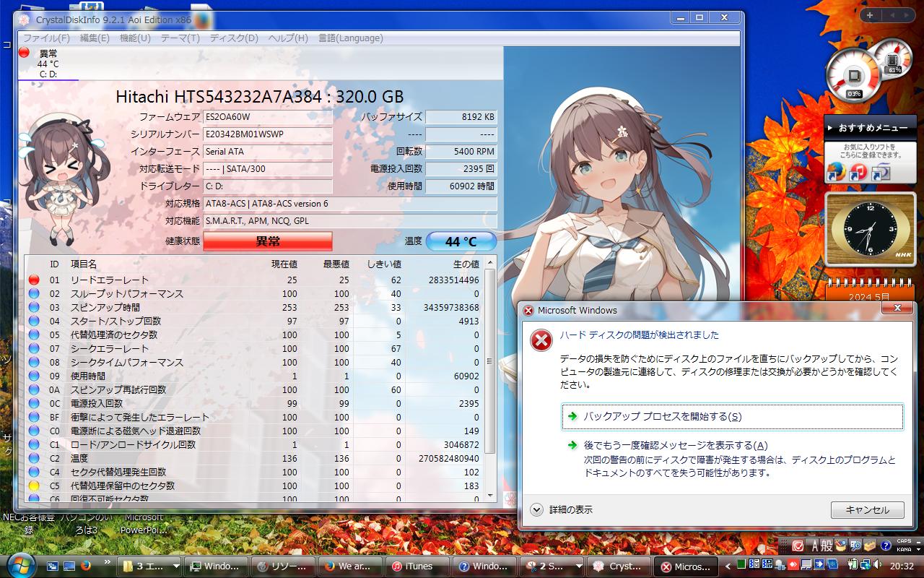Click the IME conversion mode 般 icon
The width and height of the screenshot is (924, 578).
[827, 545]
